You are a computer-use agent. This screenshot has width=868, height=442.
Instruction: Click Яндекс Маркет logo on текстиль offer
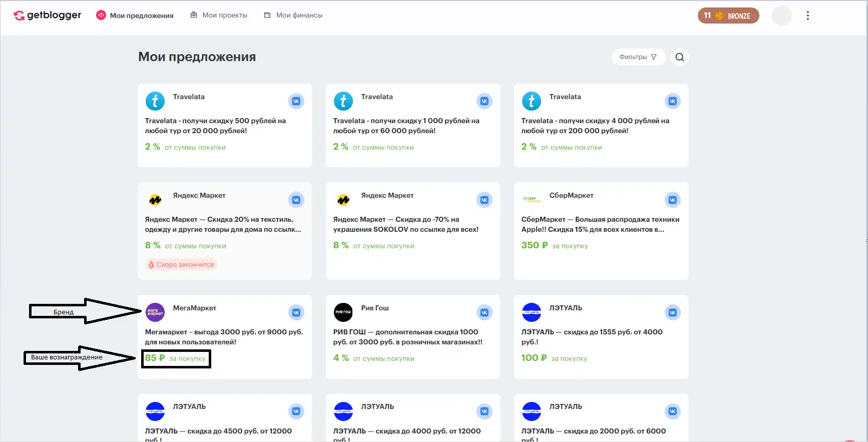coord(155,200)
